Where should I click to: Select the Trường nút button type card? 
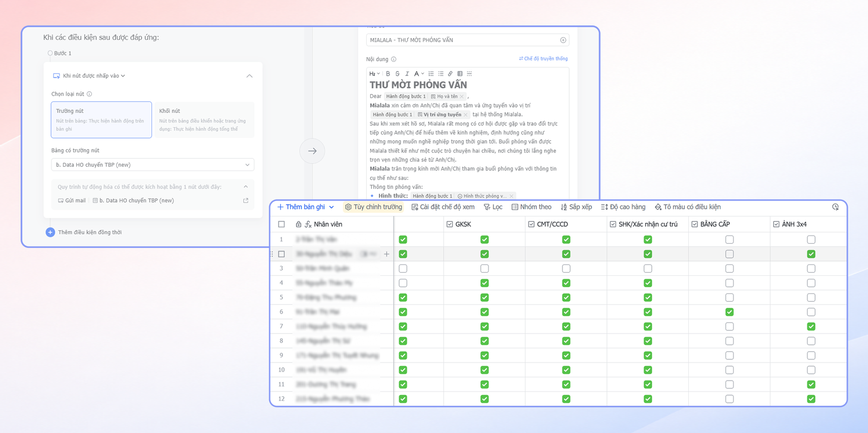(x=101, y=120)
